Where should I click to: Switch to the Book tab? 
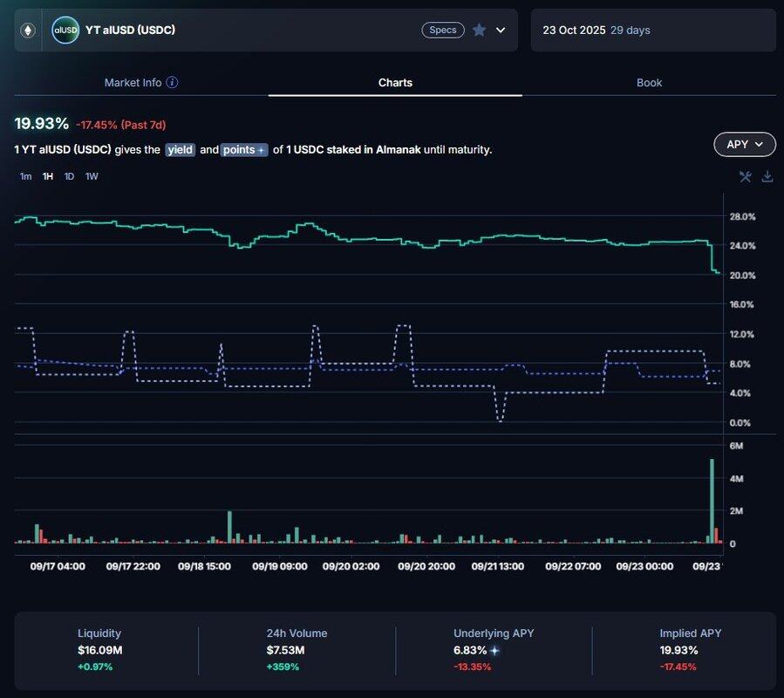coord(649,83)
